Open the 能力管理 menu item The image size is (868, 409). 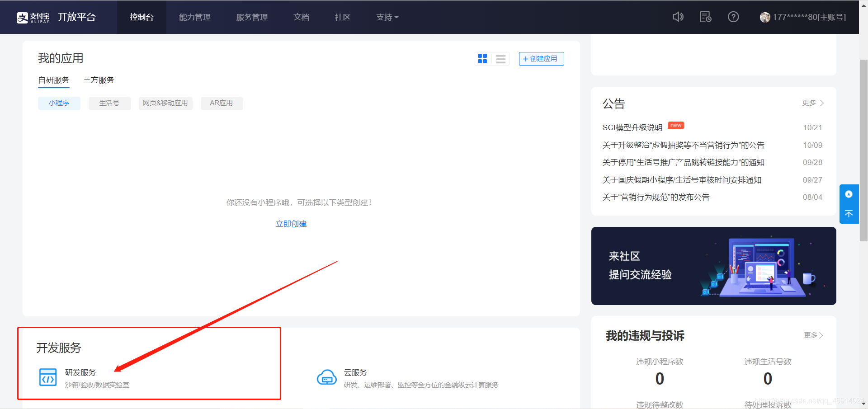(195, 17)
